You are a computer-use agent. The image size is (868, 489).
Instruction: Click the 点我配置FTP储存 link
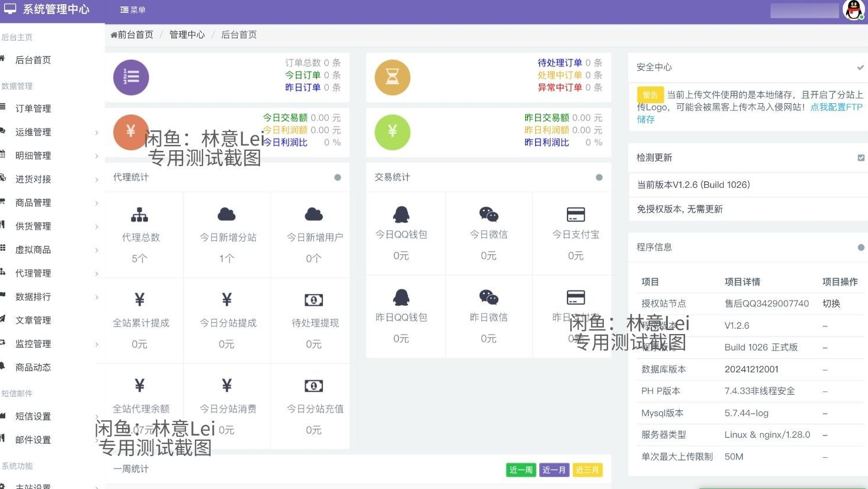tap(836, 107)
